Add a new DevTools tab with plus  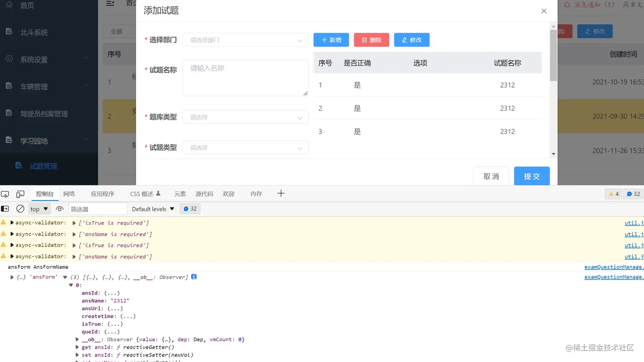click(281, 194)
